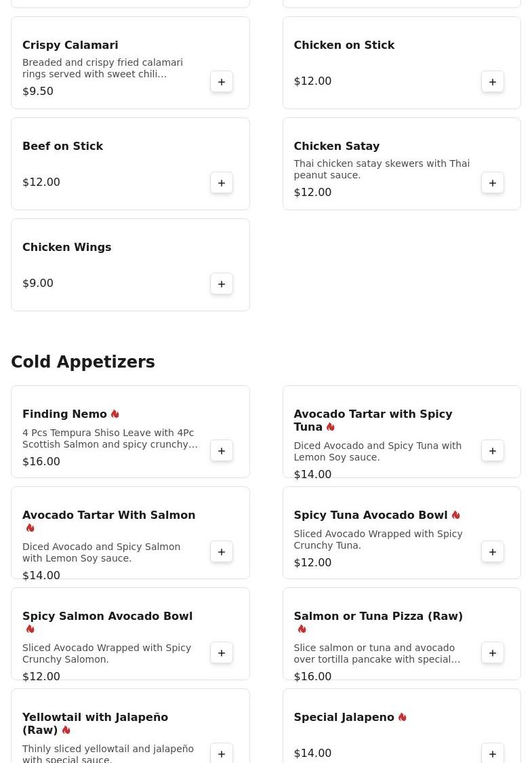Open the Crispy Calamari item title
The image size is (532, 763).
70,45
